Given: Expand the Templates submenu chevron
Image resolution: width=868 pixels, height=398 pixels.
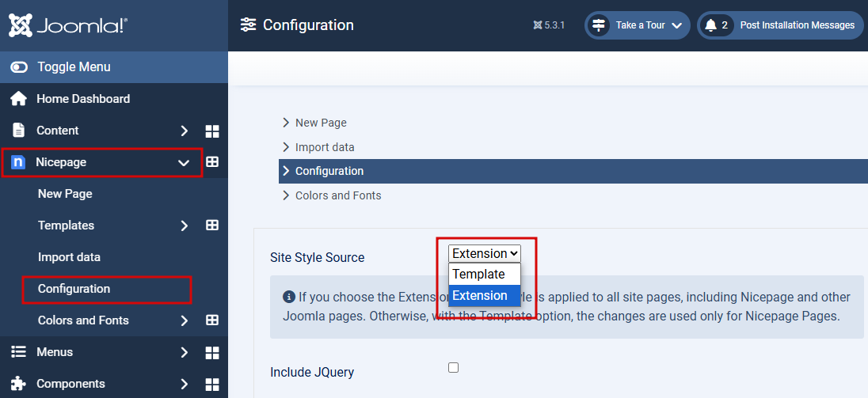Looking at the screenshot, I should (x=185, y=226).
